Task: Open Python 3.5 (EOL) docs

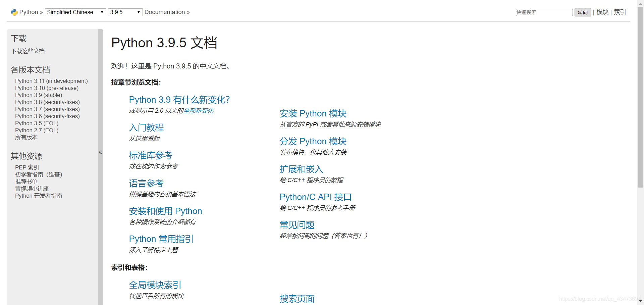Action: 37,123
